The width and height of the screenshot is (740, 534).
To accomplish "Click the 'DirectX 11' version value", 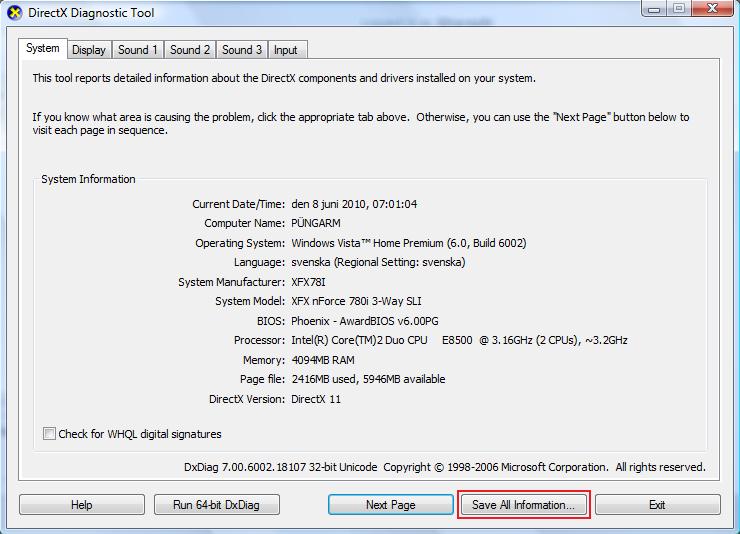I will (316, 399).
